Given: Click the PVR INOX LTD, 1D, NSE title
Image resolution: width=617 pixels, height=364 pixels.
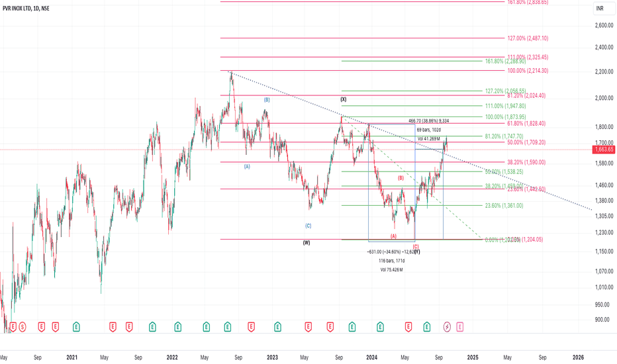Looking at the screenshot, I should coord(26,8).
